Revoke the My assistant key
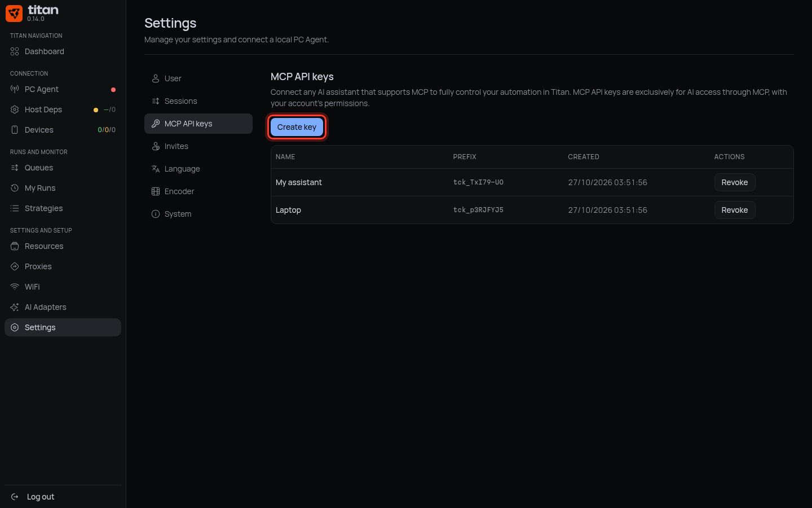Viewport: 812px width, 508px height. click(735, 182)
